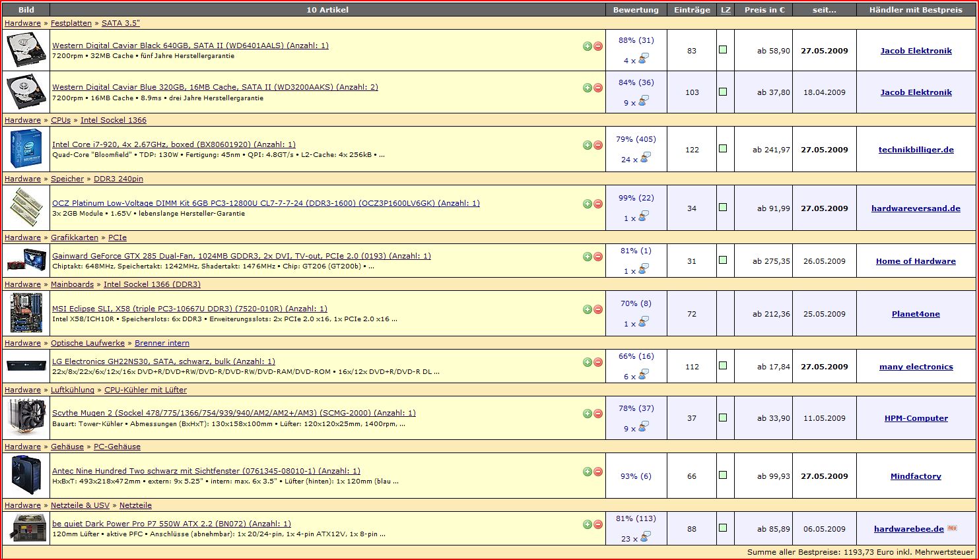979x560 pixels.
Task: Toggle LZ checkbox for Gainward GTX 285
Action: click(x=723, y=260)
